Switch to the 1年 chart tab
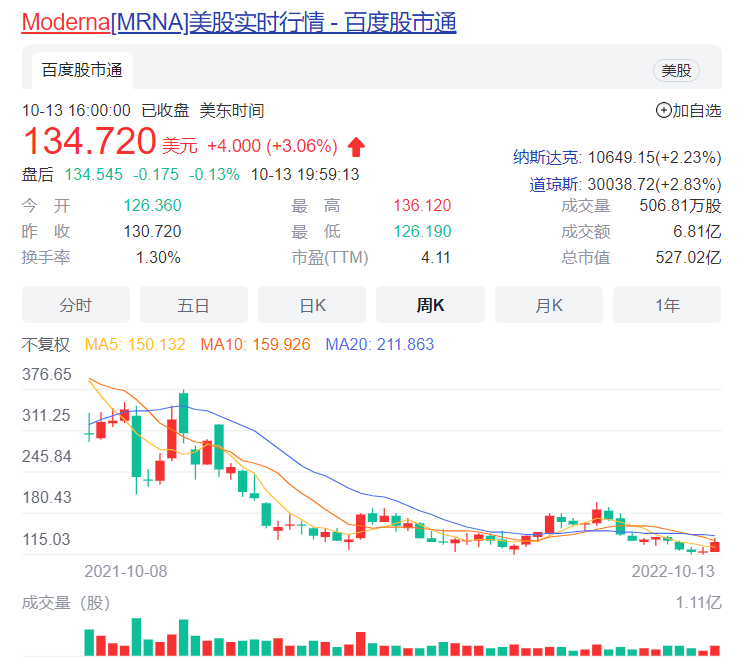Viewport: 752px width, 660px height. 667,305
